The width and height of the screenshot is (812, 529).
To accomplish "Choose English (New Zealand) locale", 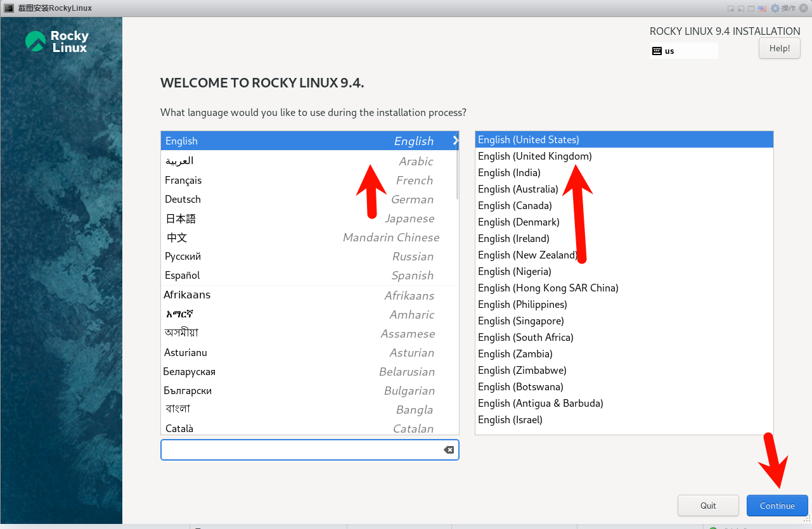I will tap(624, 255).
